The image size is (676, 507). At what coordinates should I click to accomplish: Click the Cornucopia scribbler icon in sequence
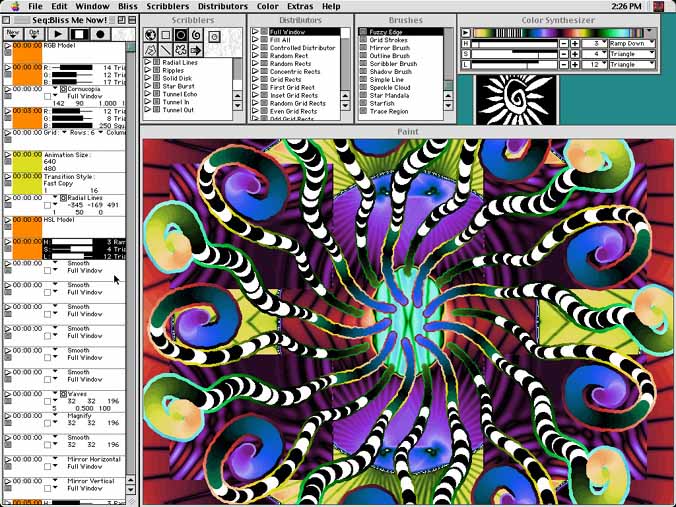(63, 89)
